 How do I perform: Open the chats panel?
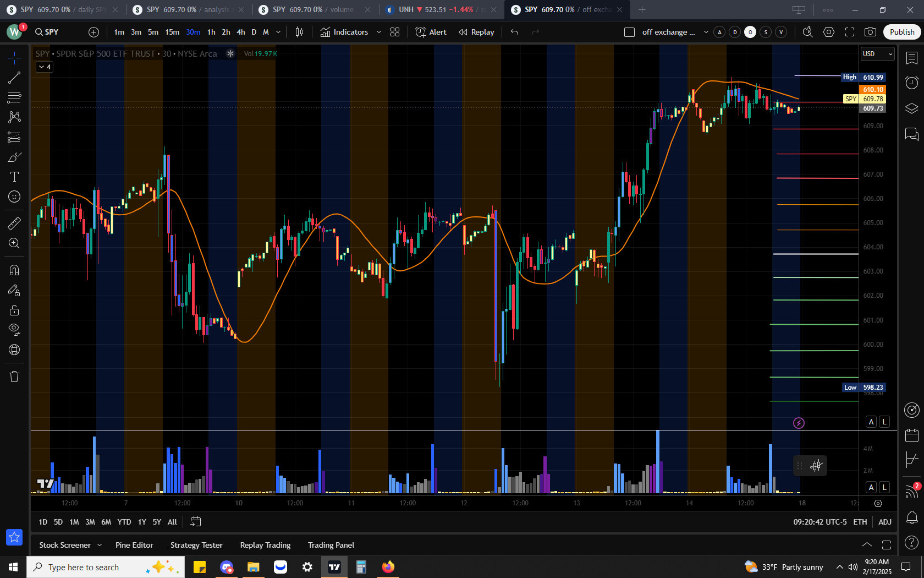912,134
